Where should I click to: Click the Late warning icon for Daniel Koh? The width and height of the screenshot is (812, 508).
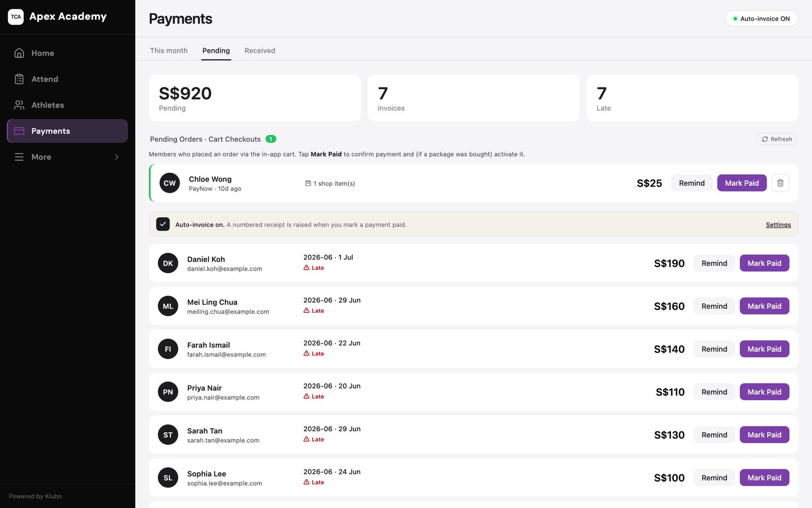click(307, 268)
